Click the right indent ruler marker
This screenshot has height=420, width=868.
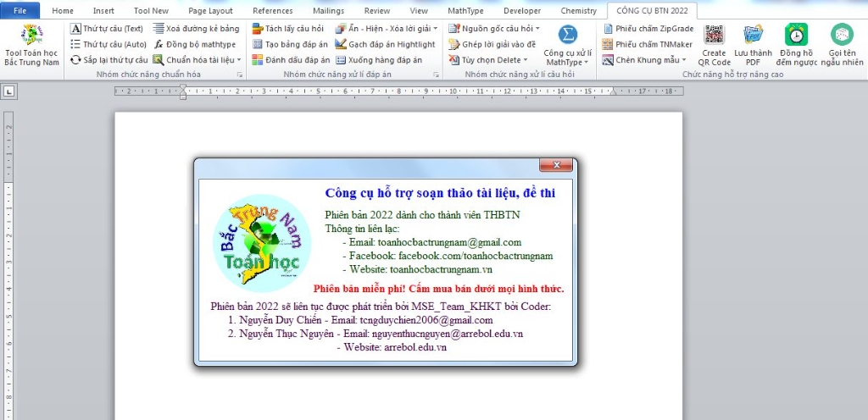[613, 93]
